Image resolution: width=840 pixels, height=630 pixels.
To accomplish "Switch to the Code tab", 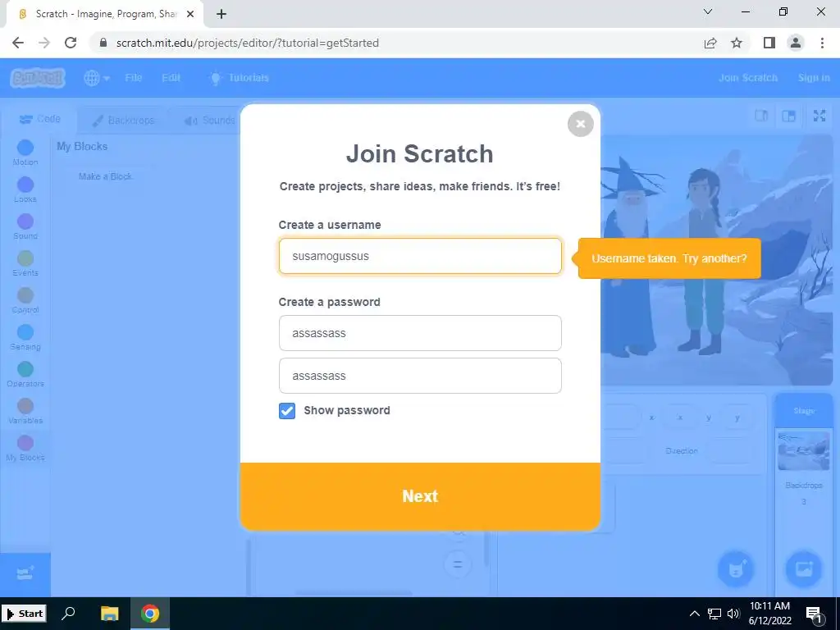I will point(39,119).
